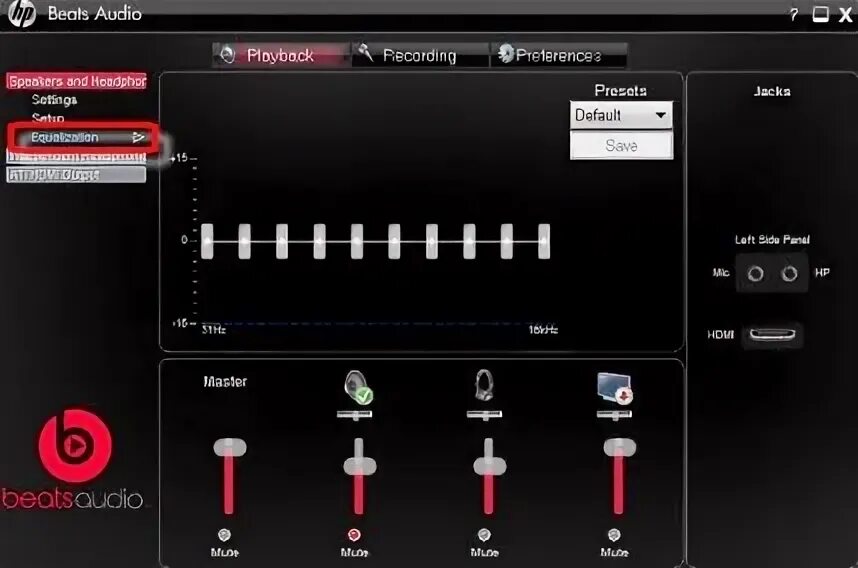Click the sixth equalizer band slider from left
This screenshot has height=568, width=858.
[x=394, y=241]
